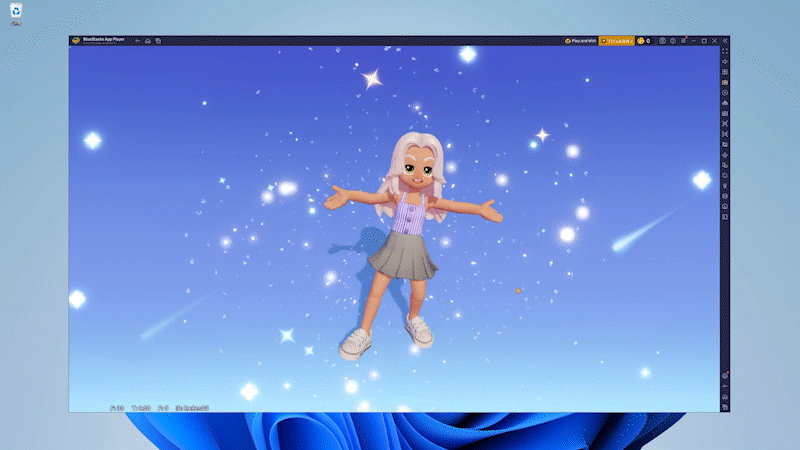Expand the hamburger menu in title bar
Viewport: 800px width, 450px height.
point(684,41)
